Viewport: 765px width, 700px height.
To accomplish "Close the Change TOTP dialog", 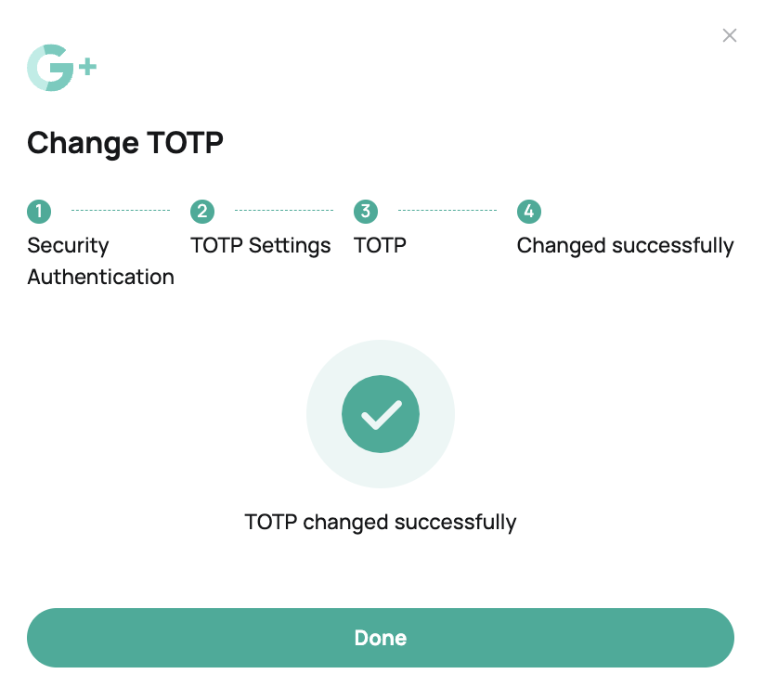I will coord(730,35).
